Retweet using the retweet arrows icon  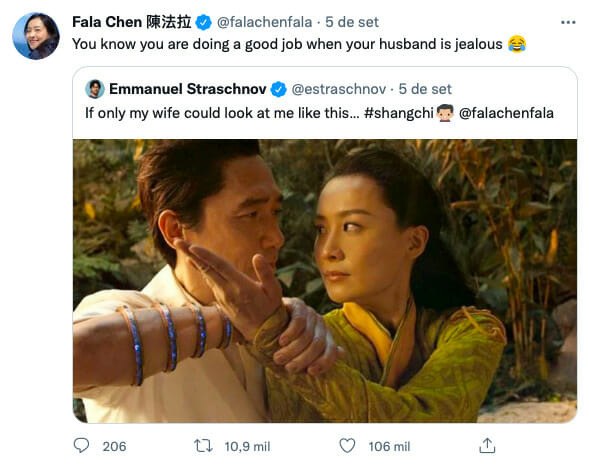pos(203,446)
